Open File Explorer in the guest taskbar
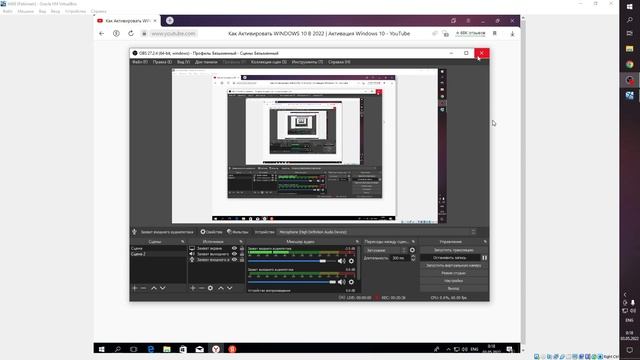Viewport: 640px width, 360px height. (167, 349)
